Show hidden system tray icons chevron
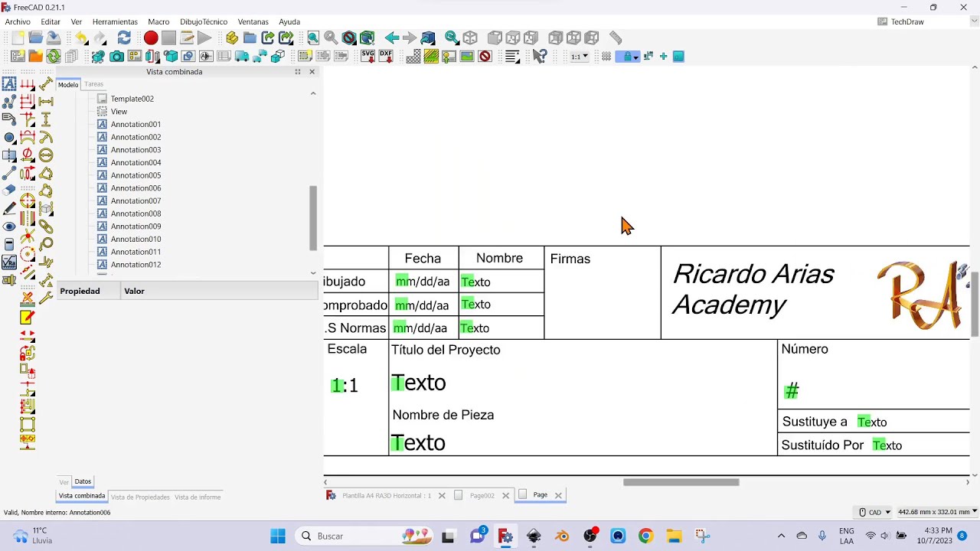Screen dimensions: 980x551 [x=781, y=536]
